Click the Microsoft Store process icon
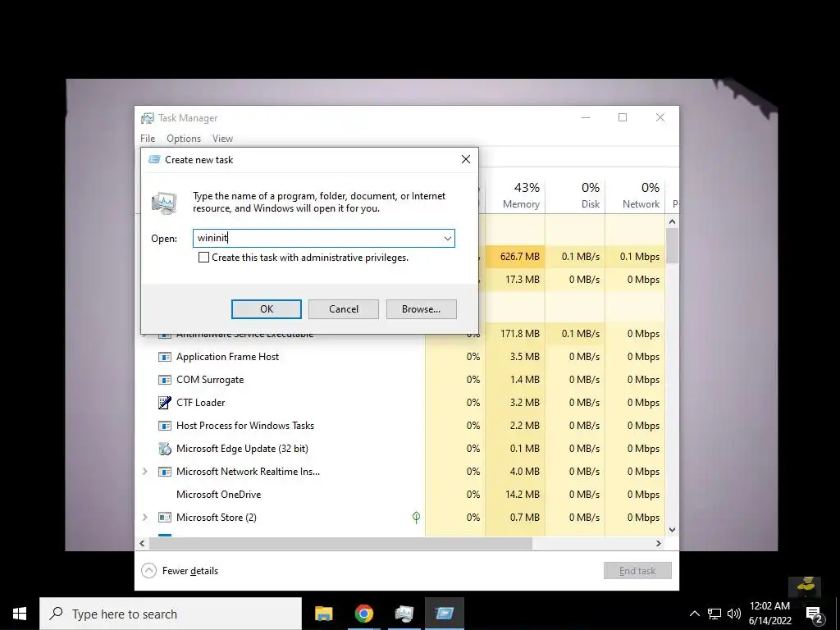840x630 pixels. [x=164, y=518]
